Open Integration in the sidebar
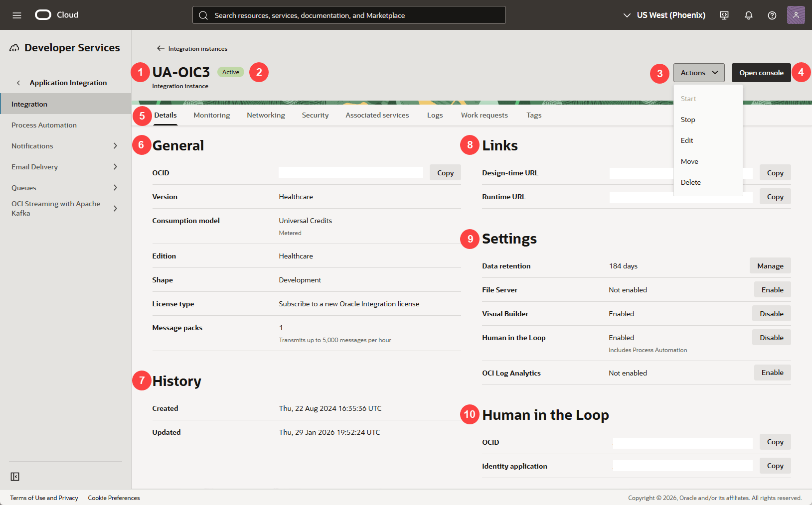The width and height of the screenshot is (812, 505). 66,104
